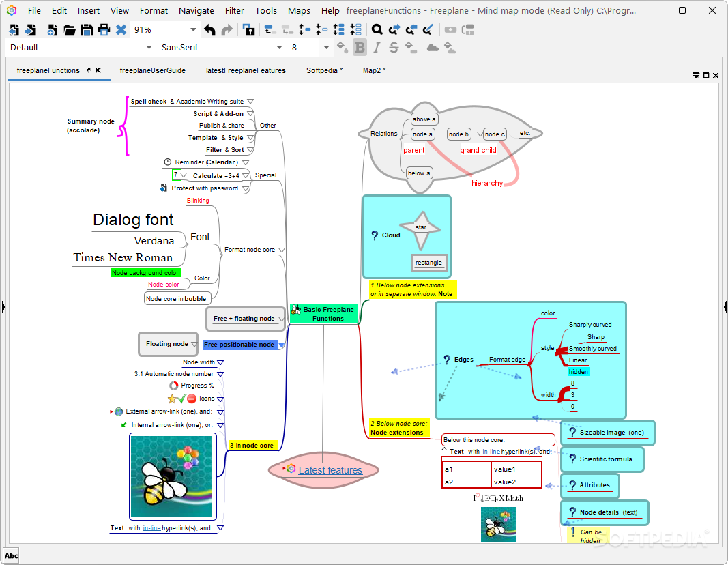The width and height of the screenshot is (728, 565).
Task: Click the globe icon on External arrow-link
Action: click(x=119, y=411)
